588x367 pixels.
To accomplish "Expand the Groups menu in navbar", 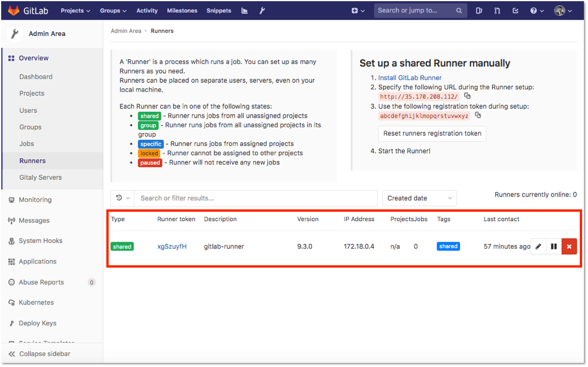I will coord(113,11).
